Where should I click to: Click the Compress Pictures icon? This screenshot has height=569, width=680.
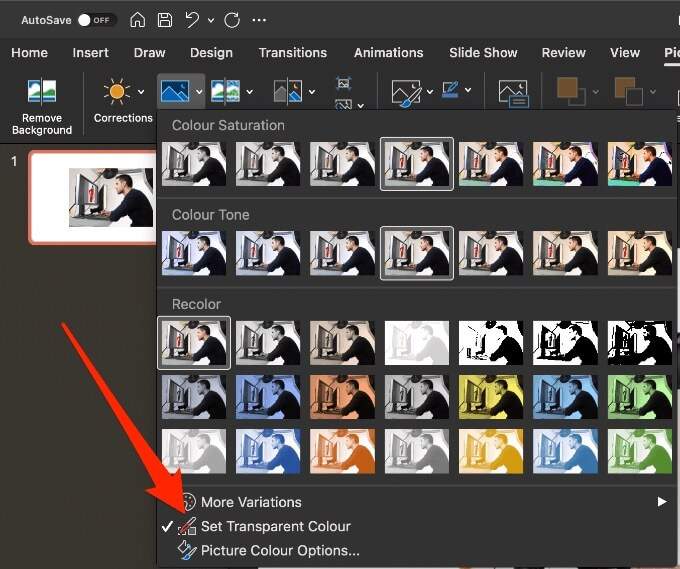click(343, 83)
